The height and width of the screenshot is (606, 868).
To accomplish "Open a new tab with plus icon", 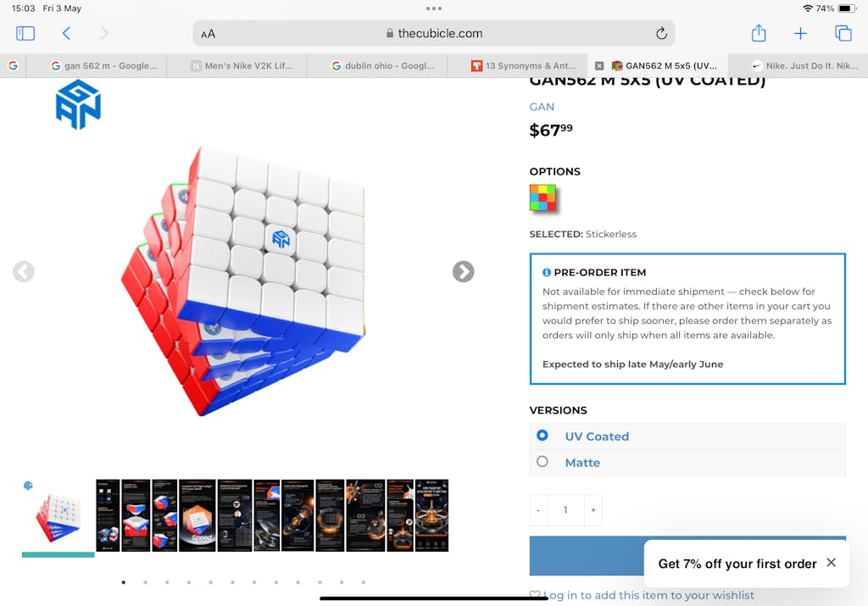I will (x=800, y=34).
